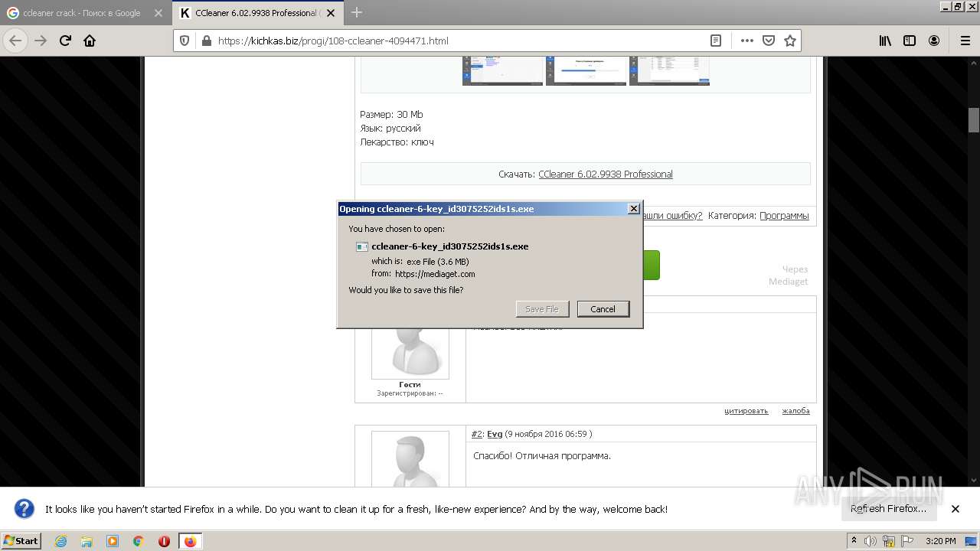Open the Firefox home page

coord(90,41)
